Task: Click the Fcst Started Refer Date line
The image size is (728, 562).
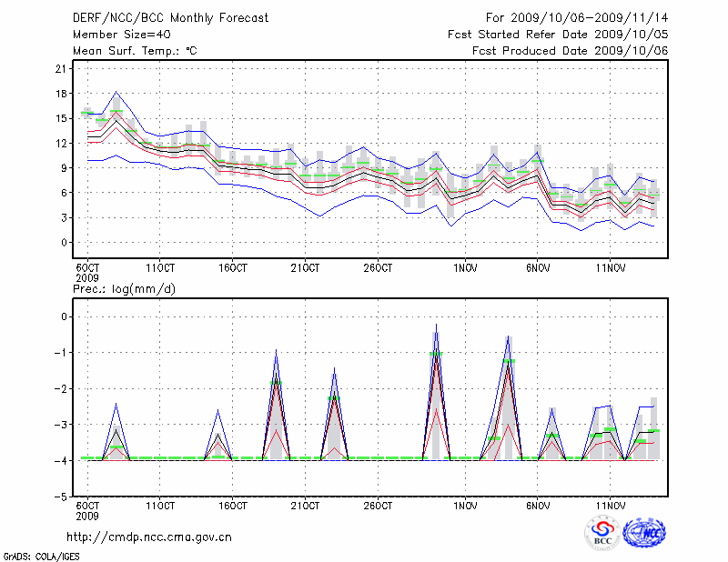Action: tap(558, 34)
